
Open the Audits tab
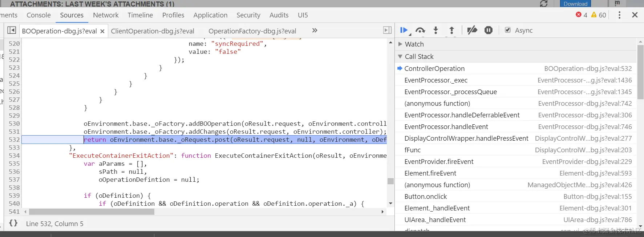(x=279, y=15)
